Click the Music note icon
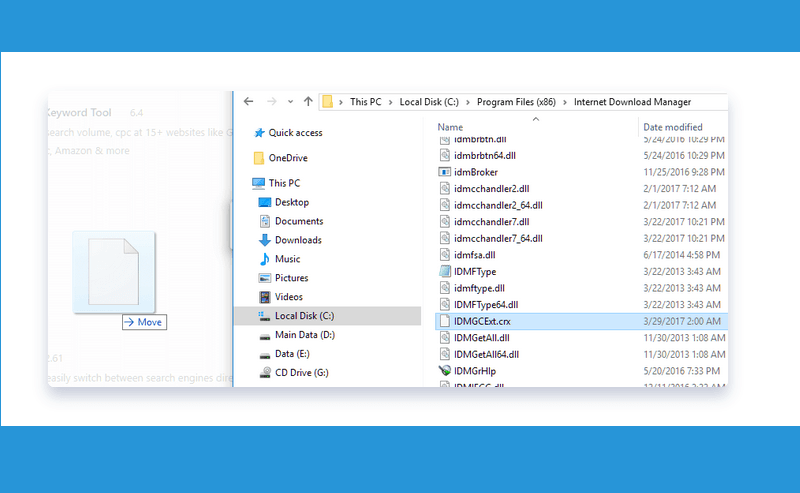The width and height of the screenshot is (800, 493). pos(264,259)
